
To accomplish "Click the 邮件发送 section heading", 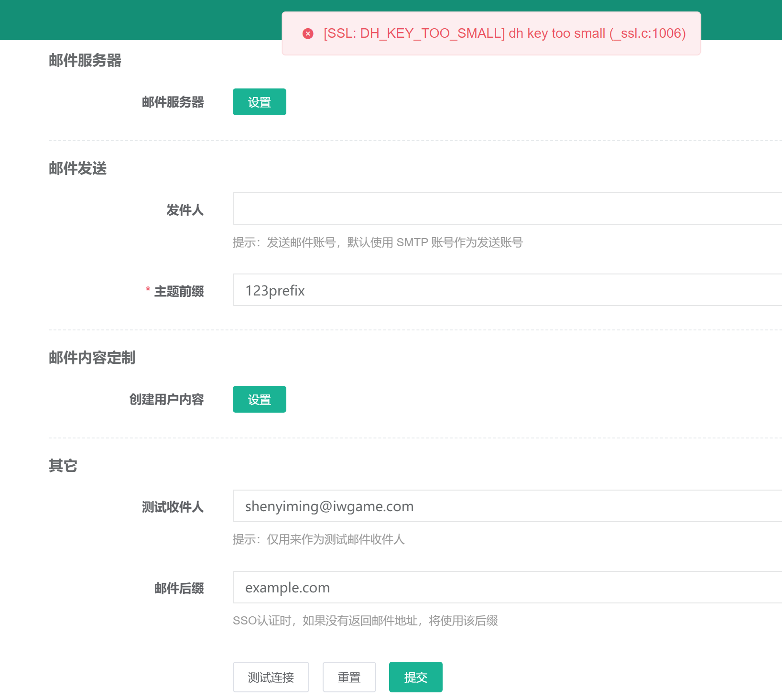I will tap(77, 168).
